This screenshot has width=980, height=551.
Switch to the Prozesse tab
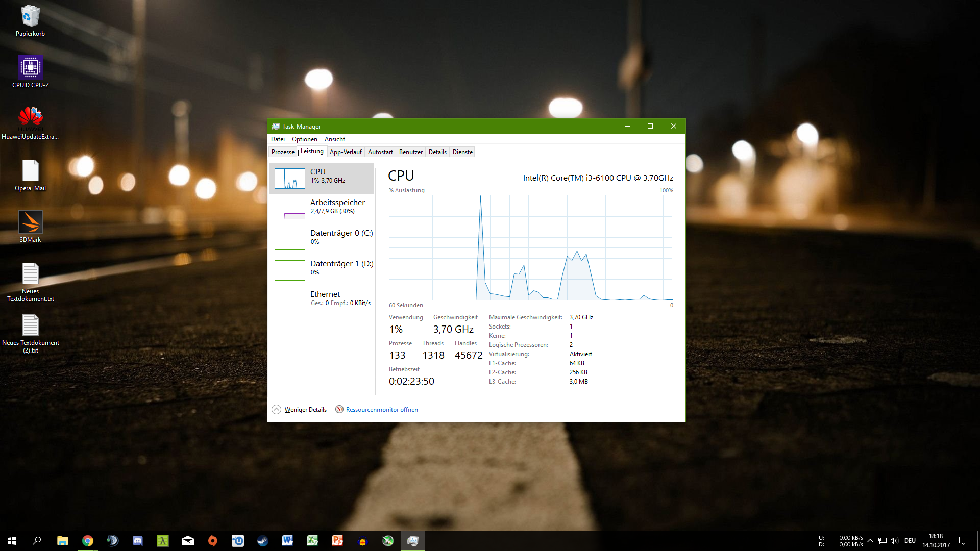(283, 152)
